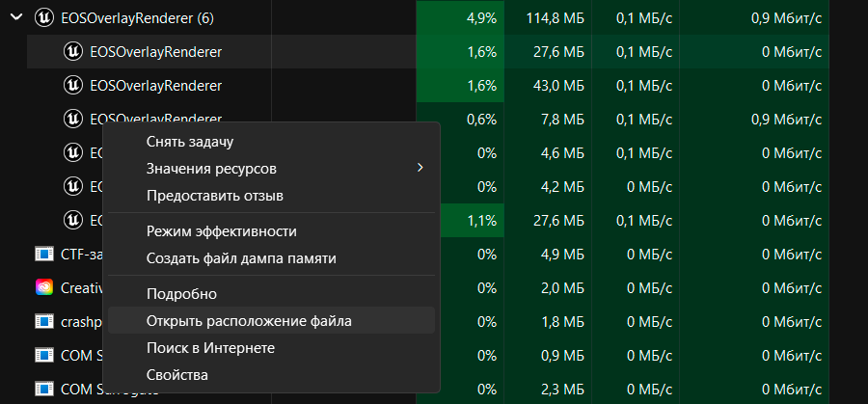
Task: Click Предоставить отзыв in the menu
Action: pos(215,196)
